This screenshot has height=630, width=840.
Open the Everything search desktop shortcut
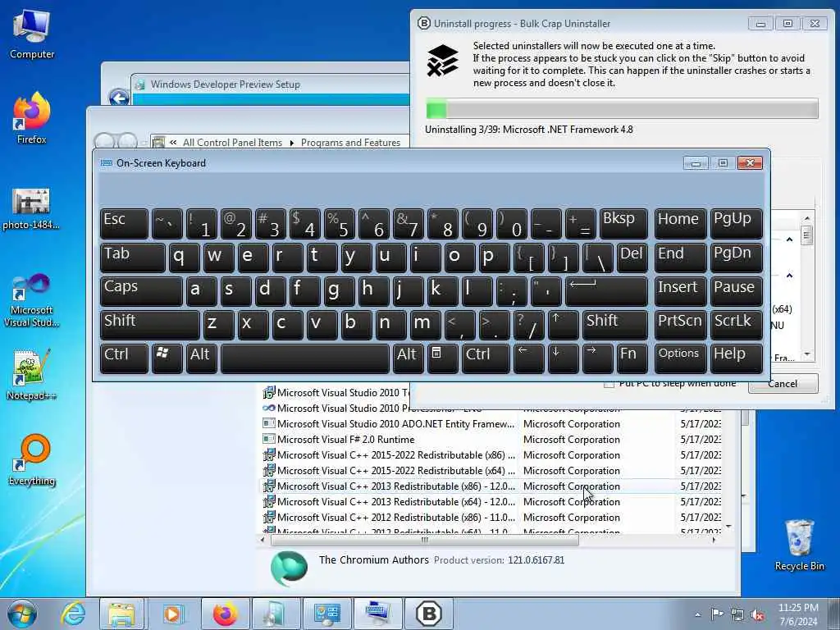tap(32, 459)
